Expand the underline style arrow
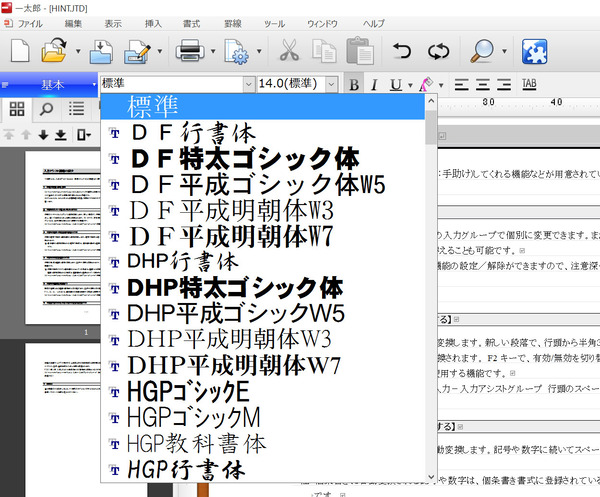This screenshot has width=600, height=497. tap(410, 85)
